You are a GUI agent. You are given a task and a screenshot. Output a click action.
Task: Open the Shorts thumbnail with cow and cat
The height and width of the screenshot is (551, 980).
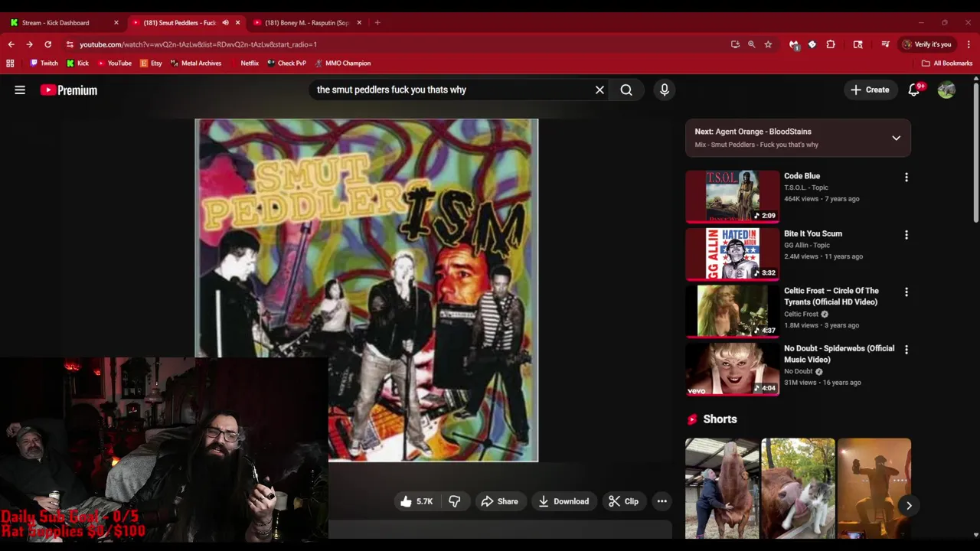[798, 488]
